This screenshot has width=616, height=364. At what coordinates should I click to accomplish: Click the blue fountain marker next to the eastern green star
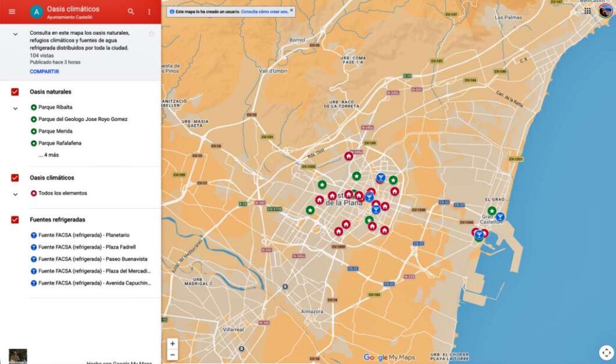pyautogui.click(x=380, y=177)
